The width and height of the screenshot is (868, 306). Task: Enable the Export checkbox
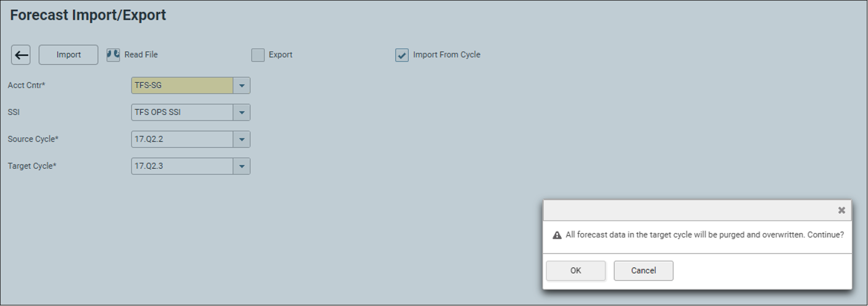coord(258,55)
